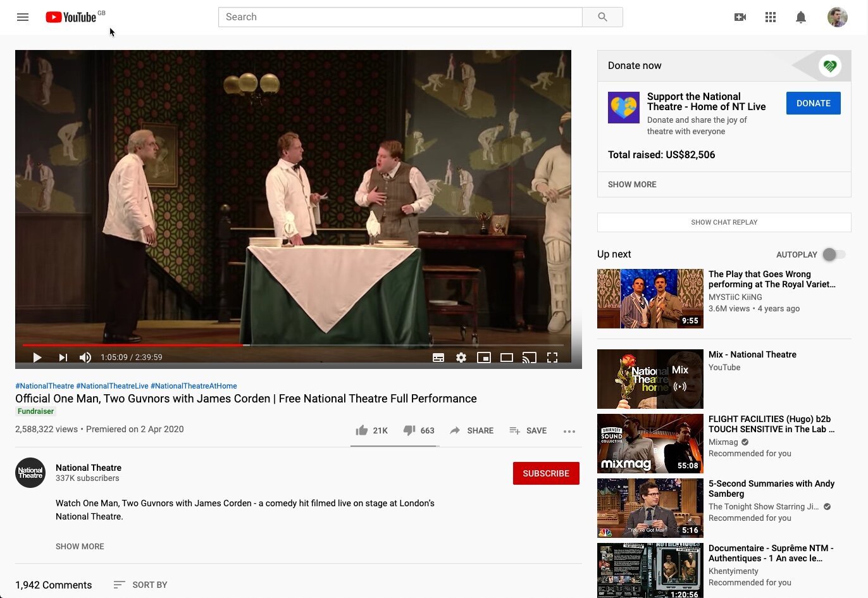The width and height of the screenshot is (868, 598).
Task: Expand description SHOW MORE
Action: [80, 546]
